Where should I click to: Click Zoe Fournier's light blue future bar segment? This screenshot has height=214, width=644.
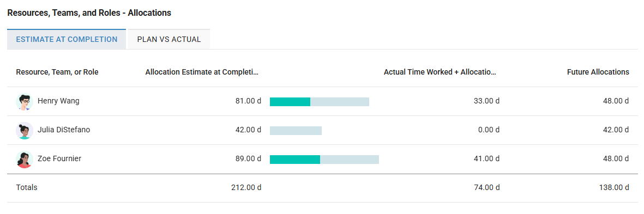point(350,160)
